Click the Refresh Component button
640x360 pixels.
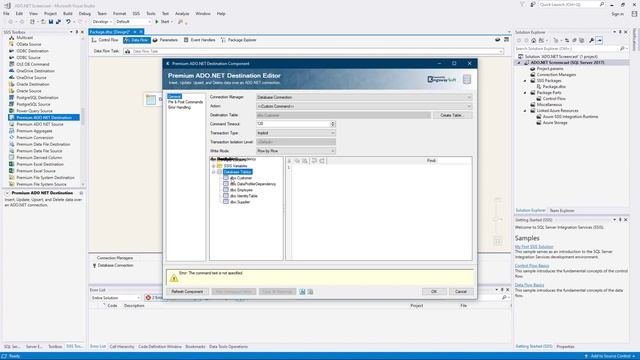point(187,291)
